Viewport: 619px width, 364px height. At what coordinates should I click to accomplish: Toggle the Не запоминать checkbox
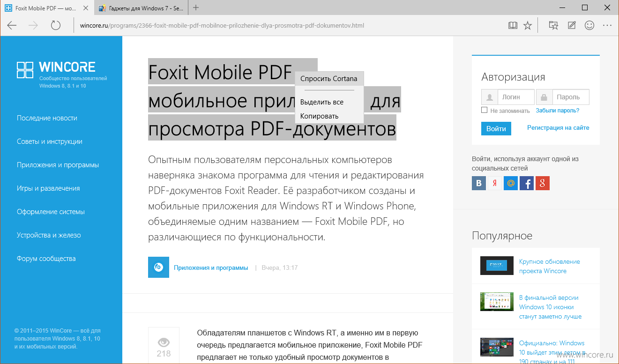coord(485,110)
